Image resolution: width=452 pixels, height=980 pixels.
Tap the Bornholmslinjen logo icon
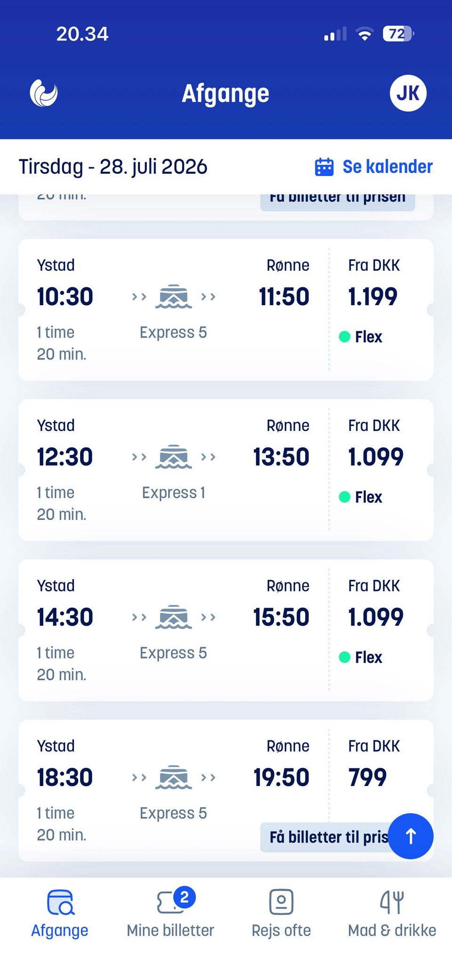[x=44, y=93]
